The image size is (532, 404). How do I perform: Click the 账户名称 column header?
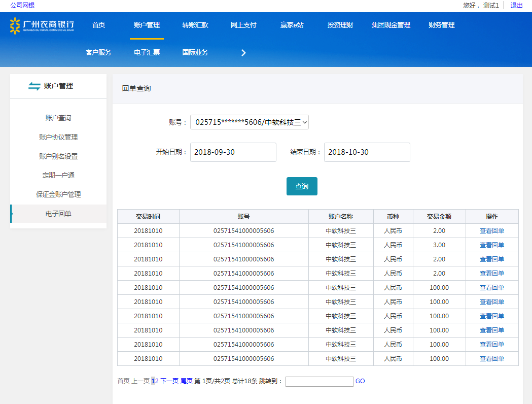[341, 217]
